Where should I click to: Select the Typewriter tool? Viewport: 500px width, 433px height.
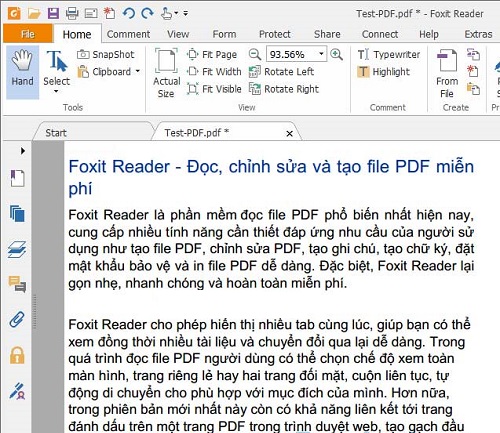(389, 54)
